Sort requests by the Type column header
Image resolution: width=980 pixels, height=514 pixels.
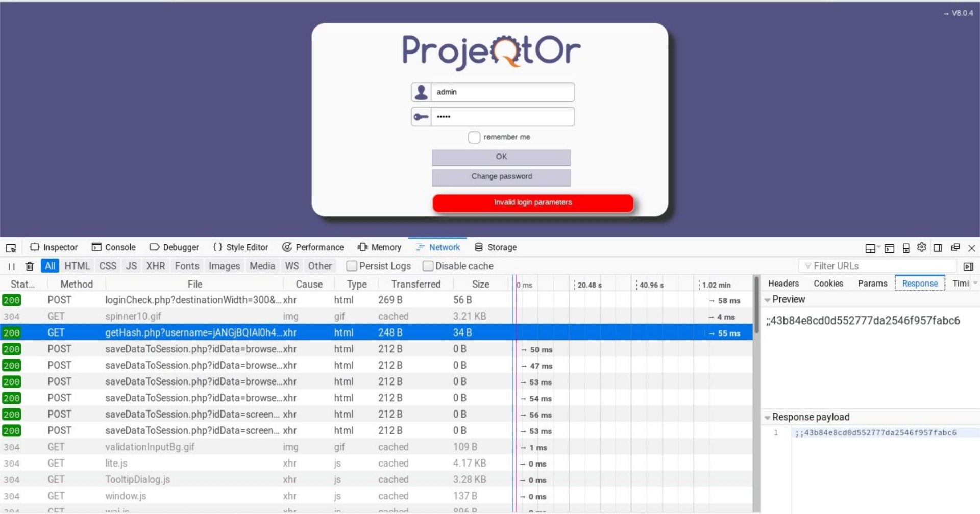click(356, 285)
